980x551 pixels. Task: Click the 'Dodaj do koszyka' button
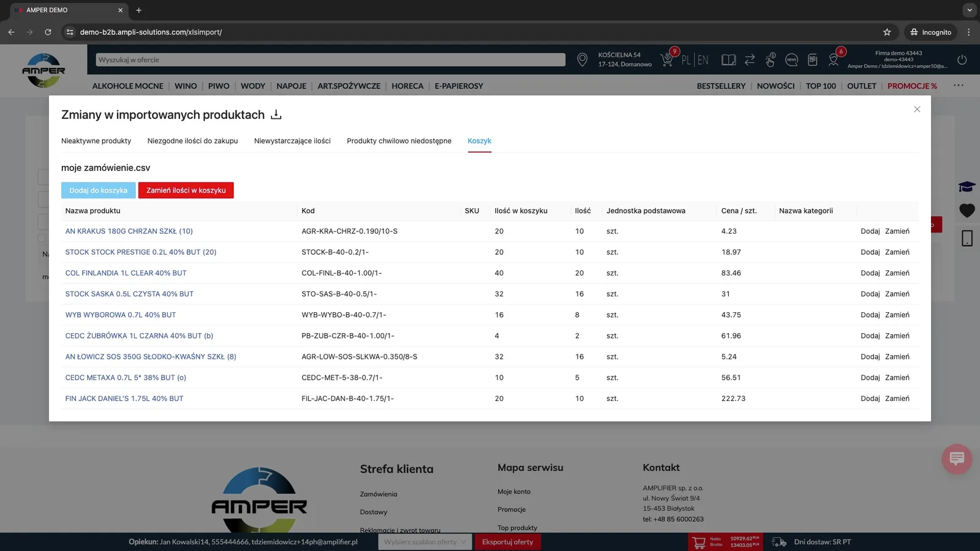(x=99, y=190)
